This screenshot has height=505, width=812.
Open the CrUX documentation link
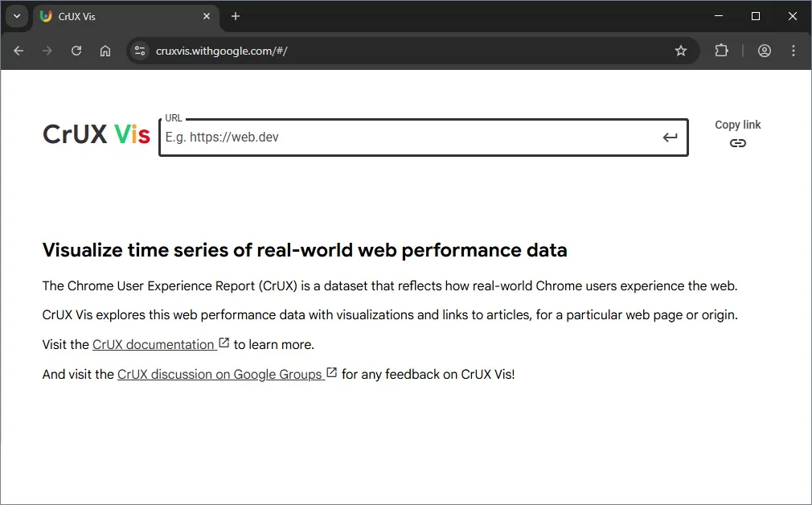[154, 344]
